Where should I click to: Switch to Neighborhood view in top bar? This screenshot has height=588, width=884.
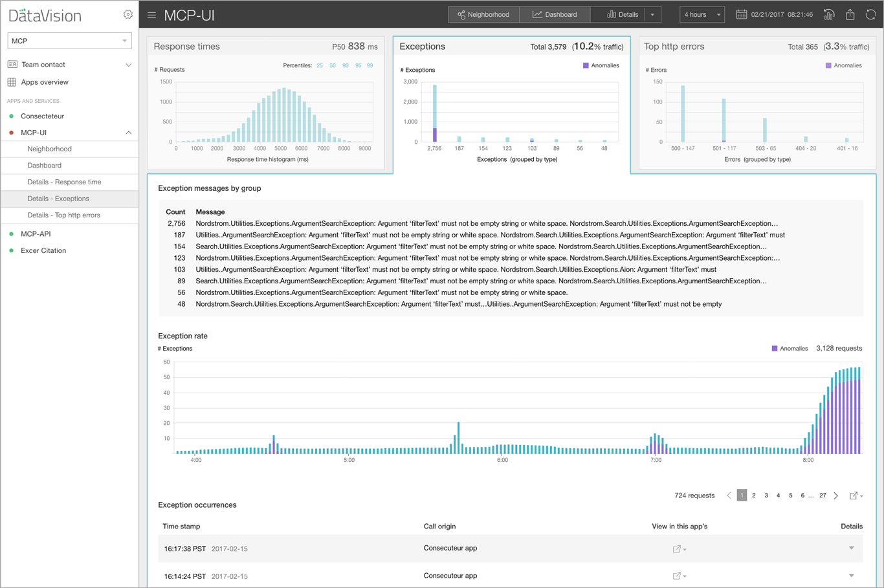point(483,14)
